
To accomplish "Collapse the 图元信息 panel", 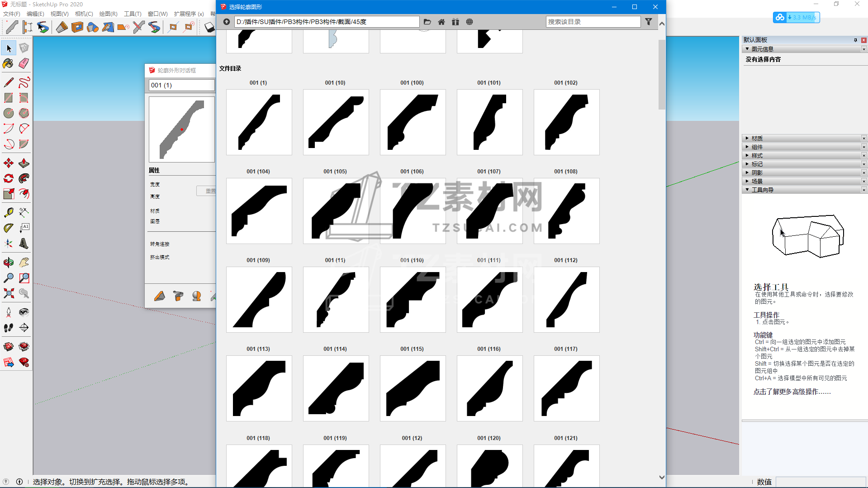I will (747, 49).
